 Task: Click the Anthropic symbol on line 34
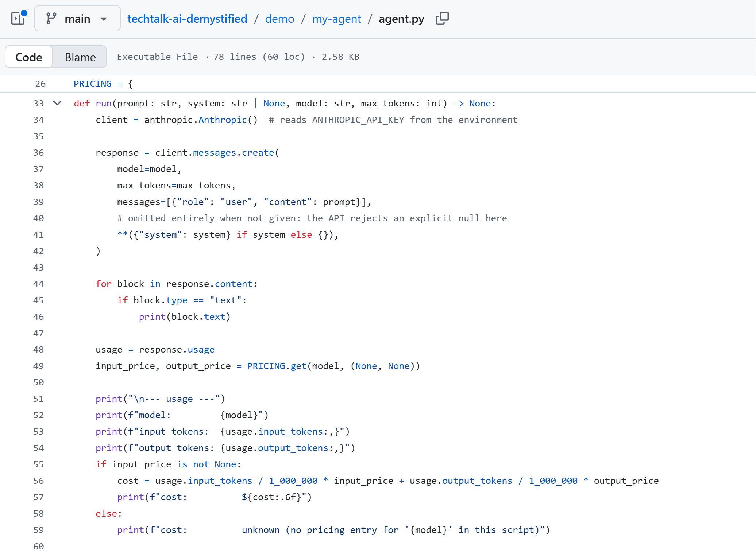(223, 120)
